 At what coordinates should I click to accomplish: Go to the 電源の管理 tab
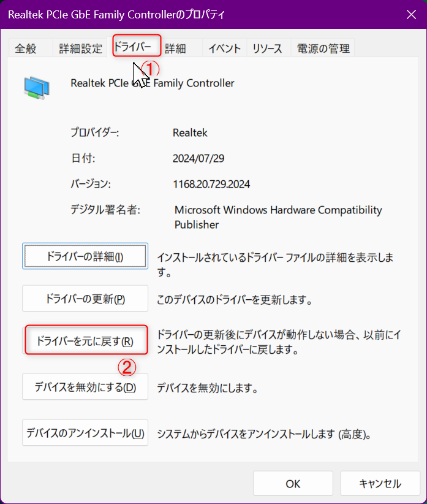323,48
